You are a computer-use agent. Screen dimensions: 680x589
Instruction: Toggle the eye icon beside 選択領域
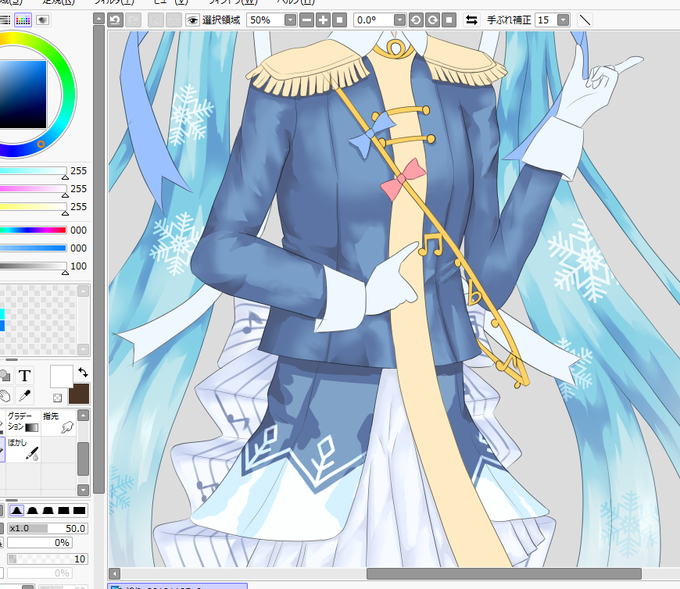click(192, 20)
